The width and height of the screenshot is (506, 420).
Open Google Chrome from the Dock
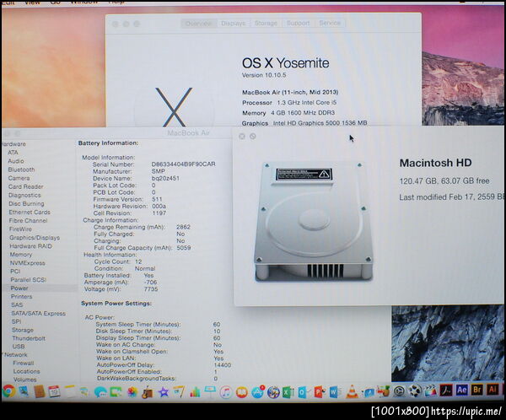[8, 391]
